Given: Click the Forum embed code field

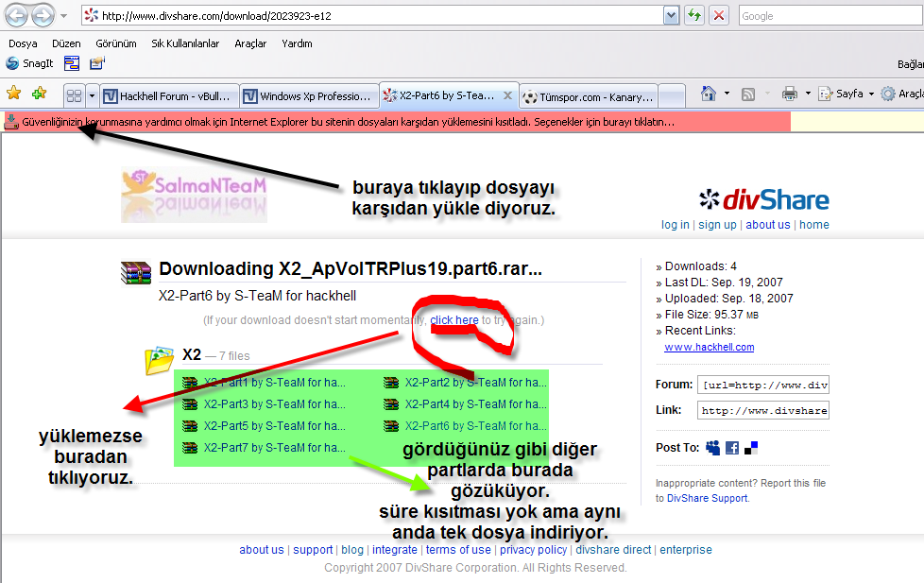Looking at the screenshot, I should 763,385.
